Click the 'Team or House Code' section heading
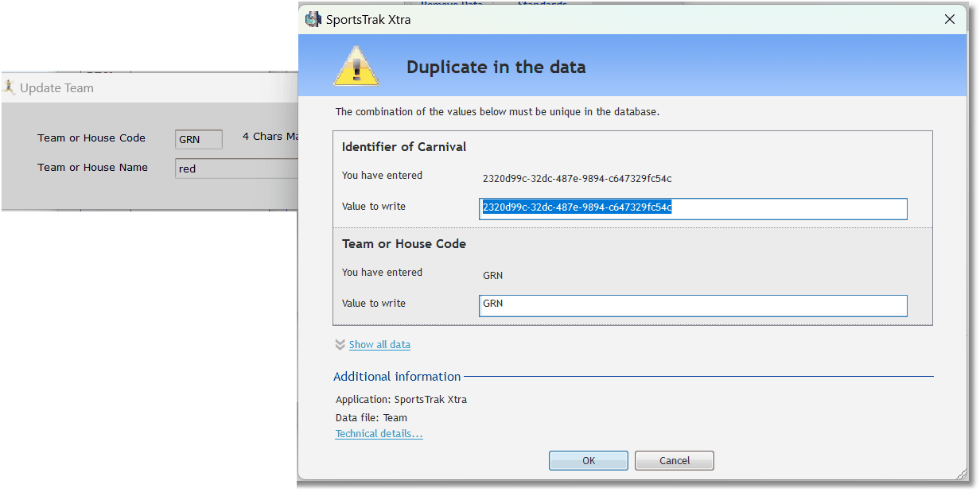980x492 pixels. [x=404, y=243]
